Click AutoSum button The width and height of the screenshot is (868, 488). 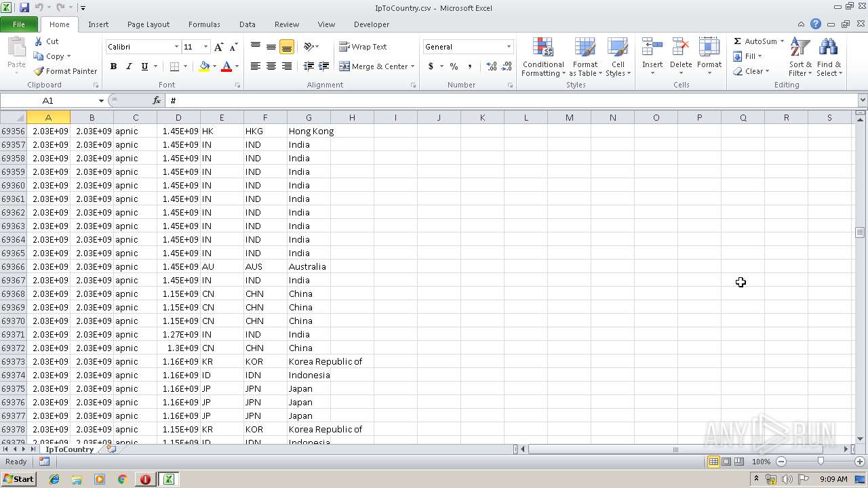point(754,41)
